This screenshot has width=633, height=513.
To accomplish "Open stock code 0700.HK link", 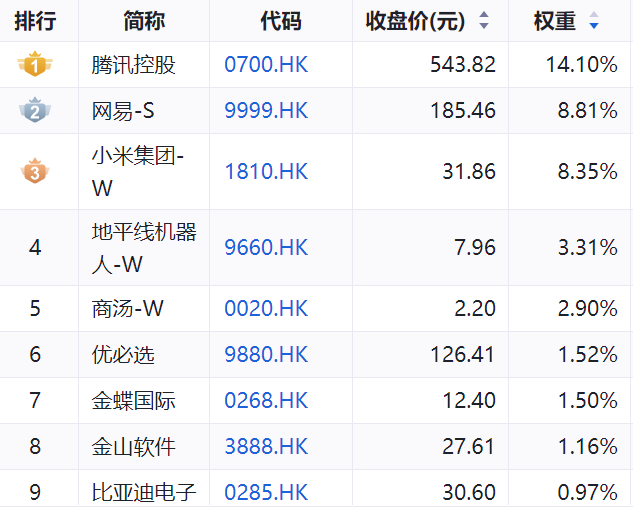I will (x=266, y=65).
